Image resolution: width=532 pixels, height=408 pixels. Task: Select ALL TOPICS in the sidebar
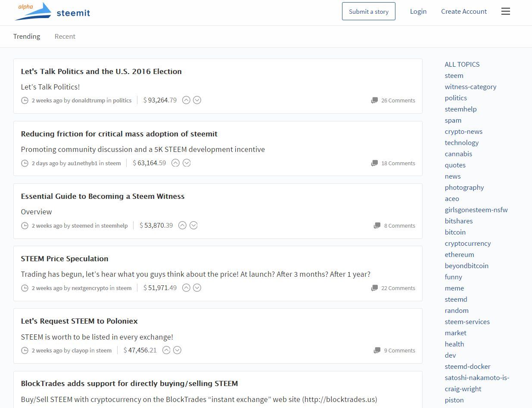[462, 65]
